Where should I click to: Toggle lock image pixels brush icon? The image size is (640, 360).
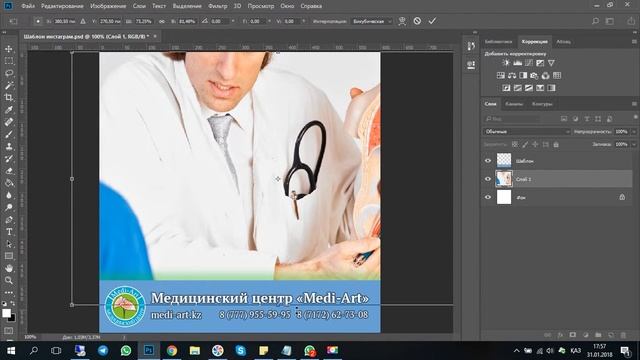pos(525,144)
